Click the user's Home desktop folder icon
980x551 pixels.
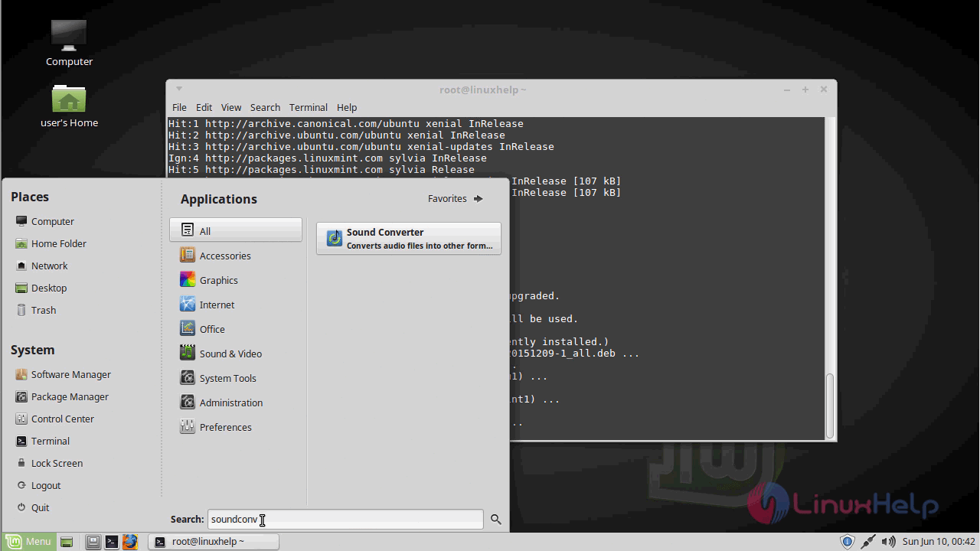69,99
